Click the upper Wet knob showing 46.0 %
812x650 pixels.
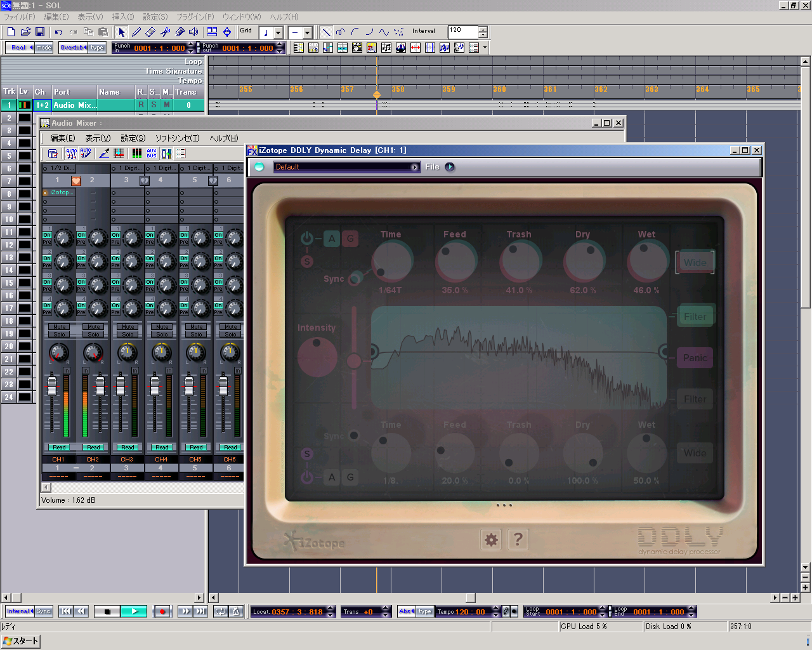[x=648, y=261]
